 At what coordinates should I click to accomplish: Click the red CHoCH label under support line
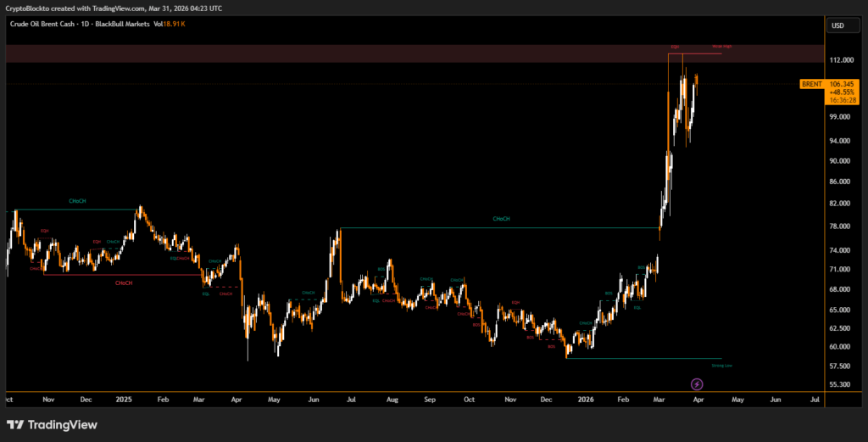pyautogui.click(x=123, y=283)
